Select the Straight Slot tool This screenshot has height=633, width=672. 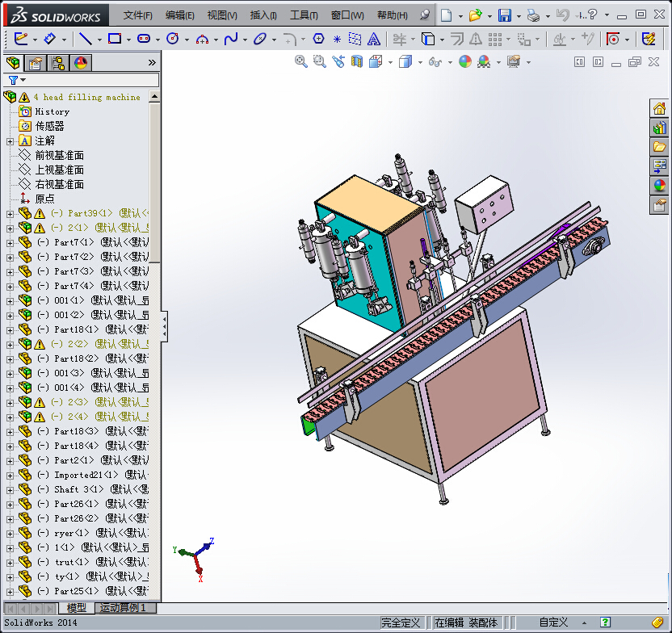(144, 39)
